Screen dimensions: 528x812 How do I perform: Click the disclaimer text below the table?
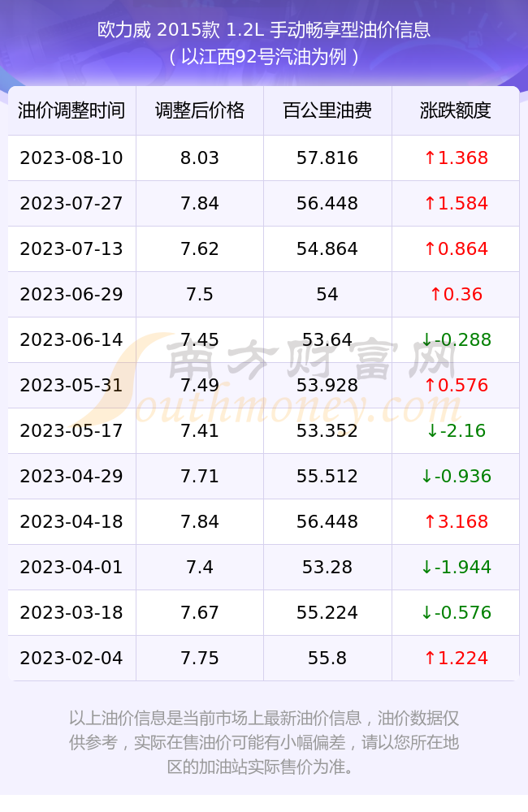264,742
